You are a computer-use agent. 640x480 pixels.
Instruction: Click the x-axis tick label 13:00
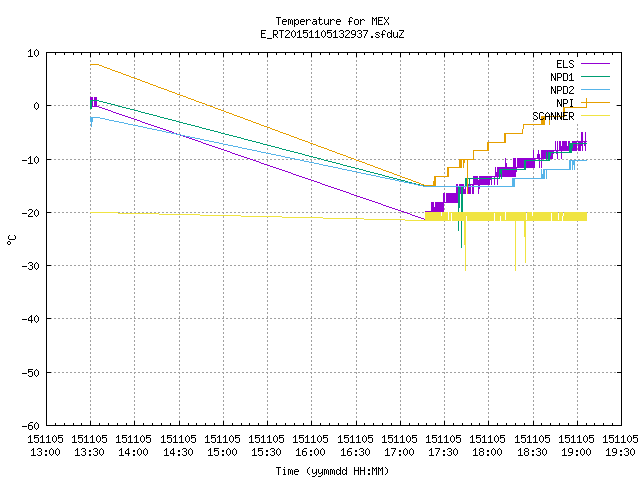tap(45, 452)
